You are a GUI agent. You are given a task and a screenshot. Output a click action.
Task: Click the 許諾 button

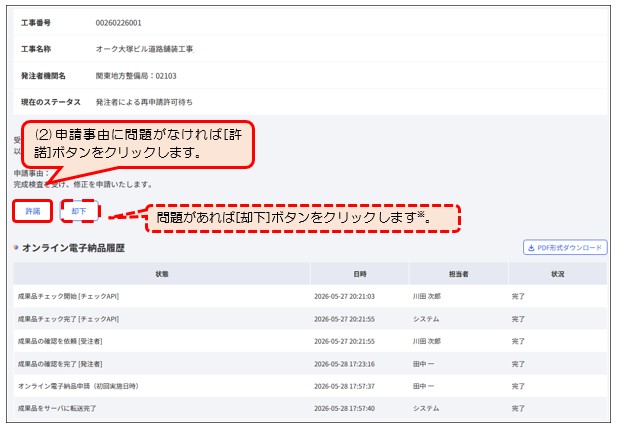[x=33, y=211]
